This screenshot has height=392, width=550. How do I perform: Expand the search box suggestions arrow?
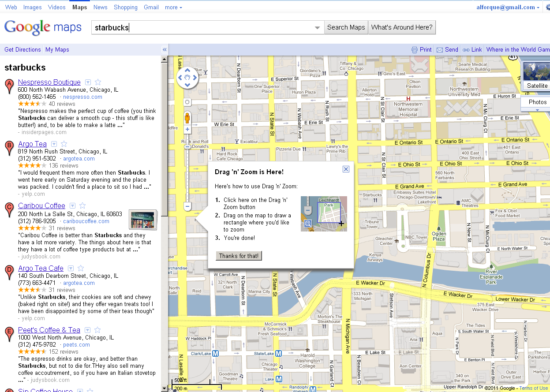(x=318, y=28)
